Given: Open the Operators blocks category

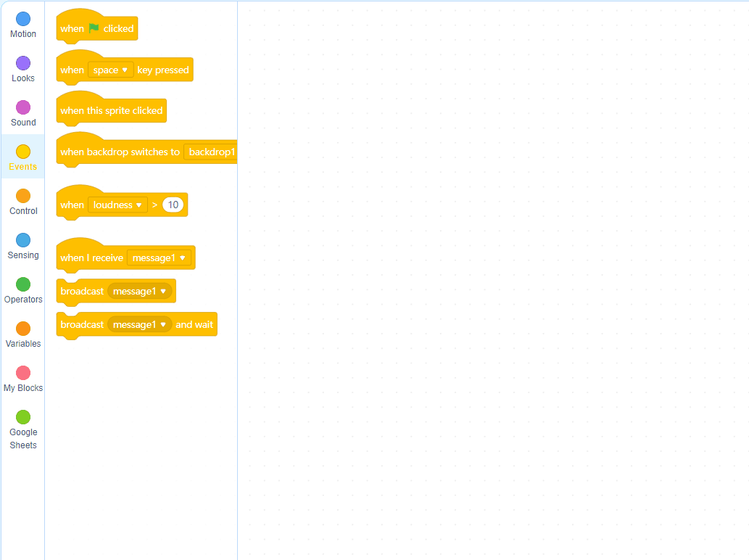Looking at the screenshot, I should [x=23, y=291].
